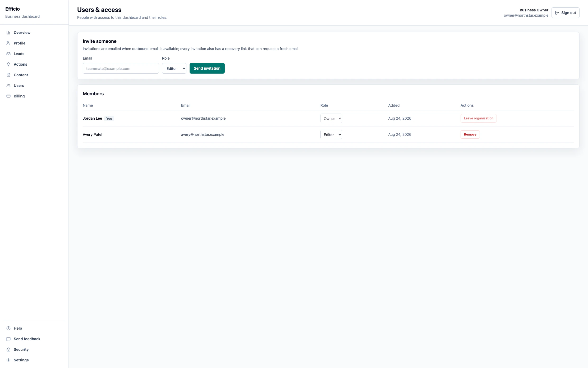Click the Help question mark icon
Viewport: 588px width, 368px height.
pos(8,328)
